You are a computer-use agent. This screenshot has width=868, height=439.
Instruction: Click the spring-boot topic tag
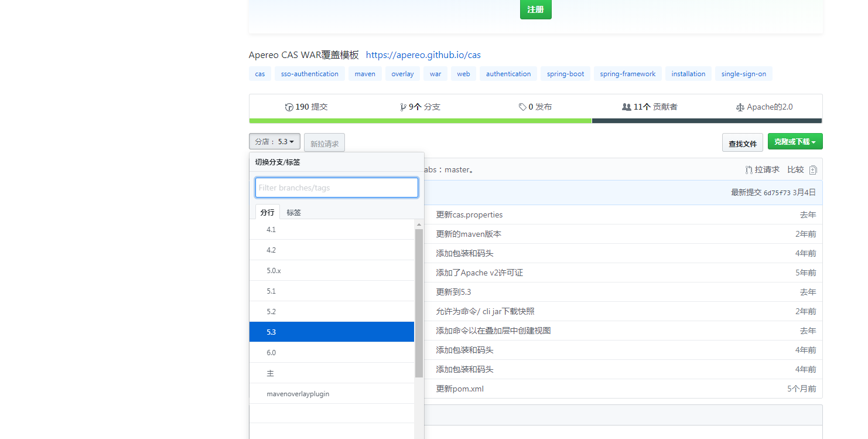pos(566,74)
